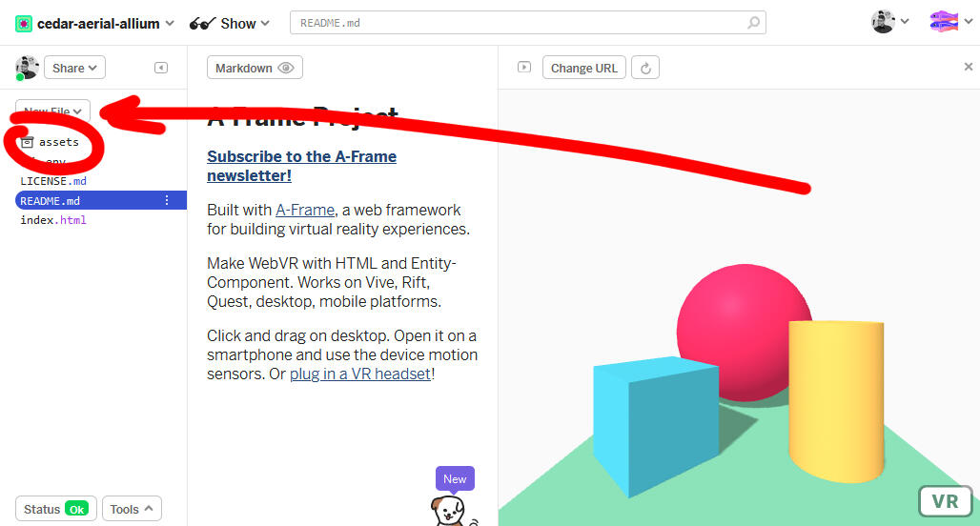The image size is (980, 526).
Task: Click the preview refresh icon
Action: [x=645, y=68]
